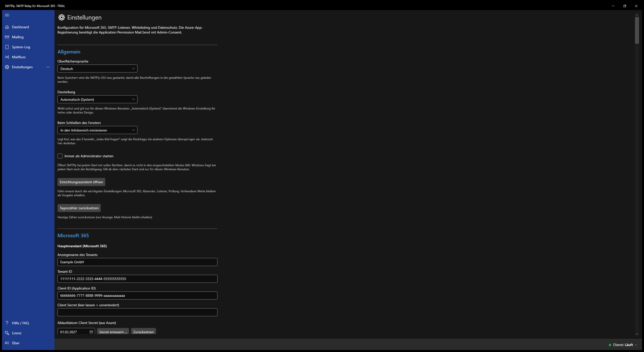This screenshot has width=644, height=352.
Task: Open the Dashboard page
Action: [28, 27]
